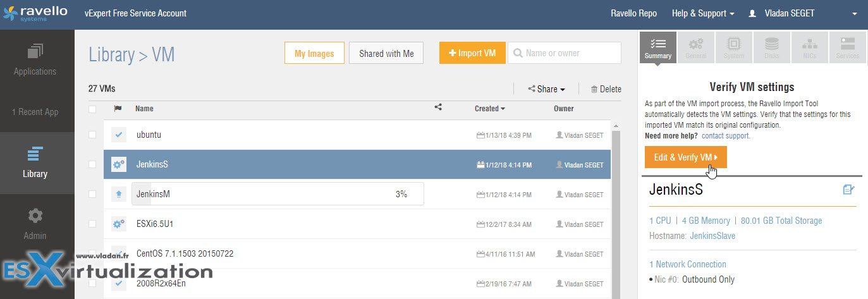
Task: Click the 4 GB Memory text
Action: click(706, 221)
